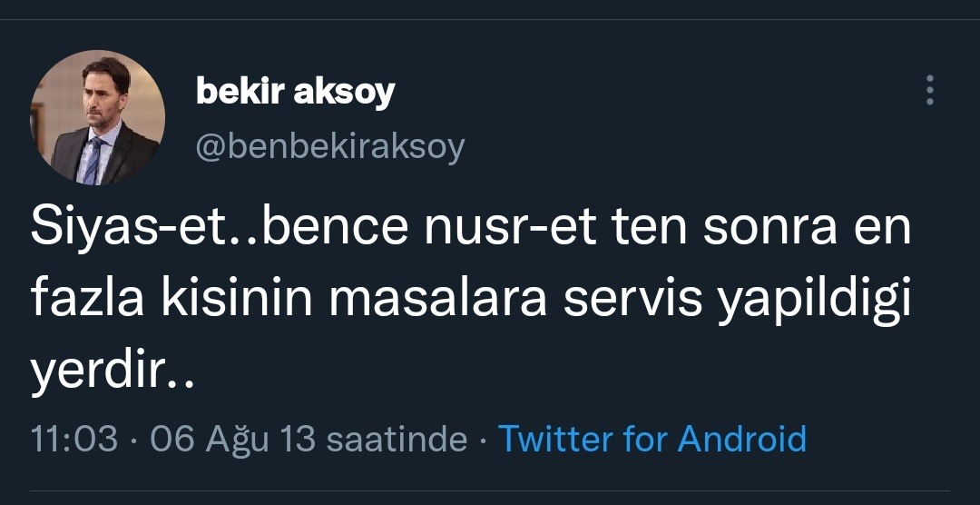Open the three-dot more options menu
The image size is (980, 505).
(928, 91)
